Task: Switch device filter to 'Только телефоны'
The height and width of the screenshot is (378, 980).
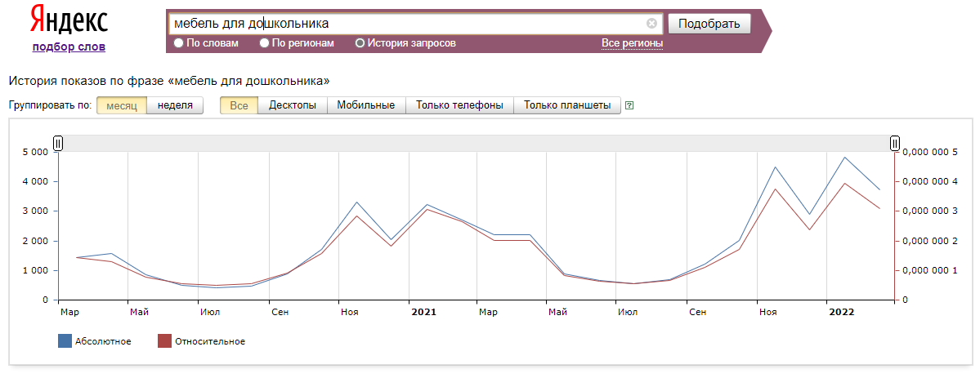Action: tap(459, 105)
